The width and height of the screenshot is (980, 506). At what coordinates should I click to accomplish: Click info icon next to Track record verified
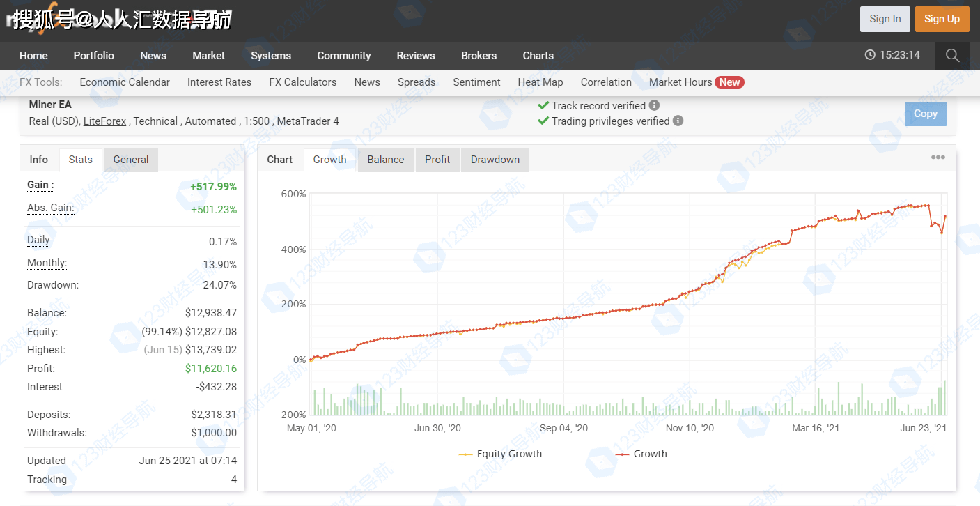click(654, 105)
